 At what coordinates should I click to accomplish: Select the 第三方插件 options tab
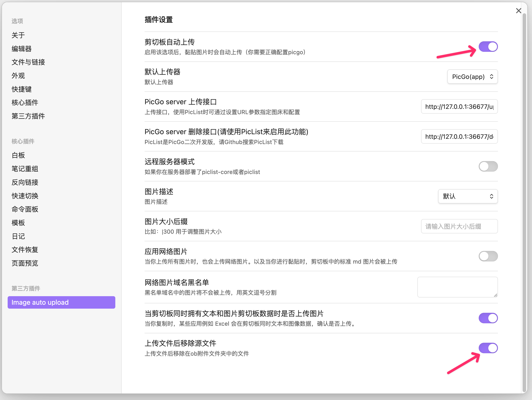click(28, 116)
